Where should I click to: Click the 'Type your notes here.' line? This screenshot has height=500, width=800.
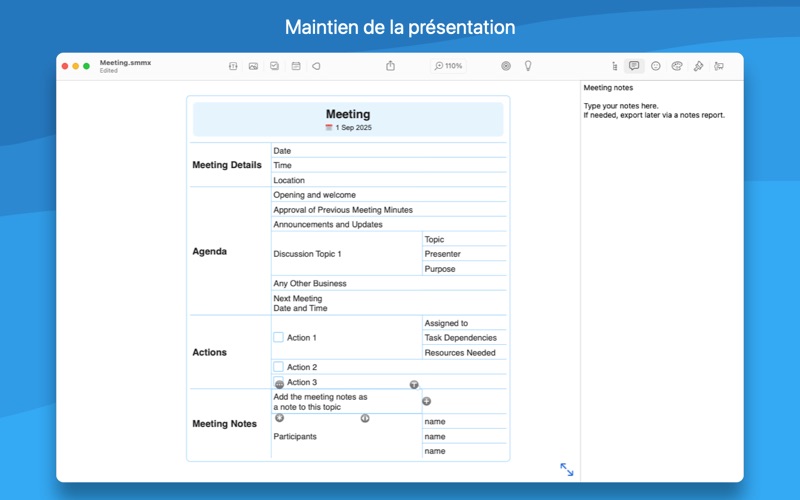click(621, 106)
